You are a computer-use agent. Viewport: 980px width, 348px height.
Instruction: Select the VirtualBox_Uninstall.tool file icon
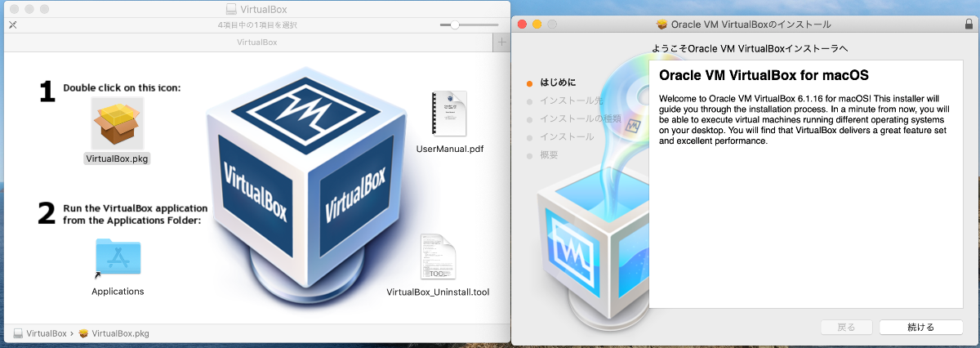pos(438,257)
